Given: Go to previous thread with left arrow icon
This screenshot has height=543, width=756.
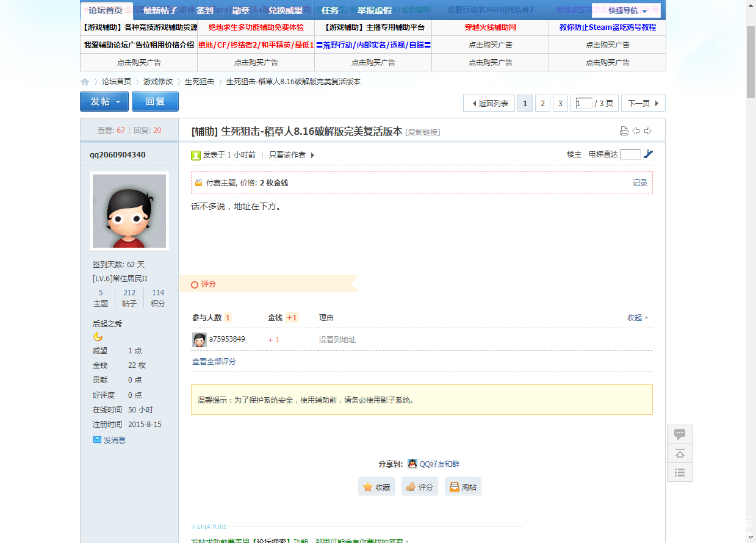Looking at the screenshot, I should (x=636, y=131).
